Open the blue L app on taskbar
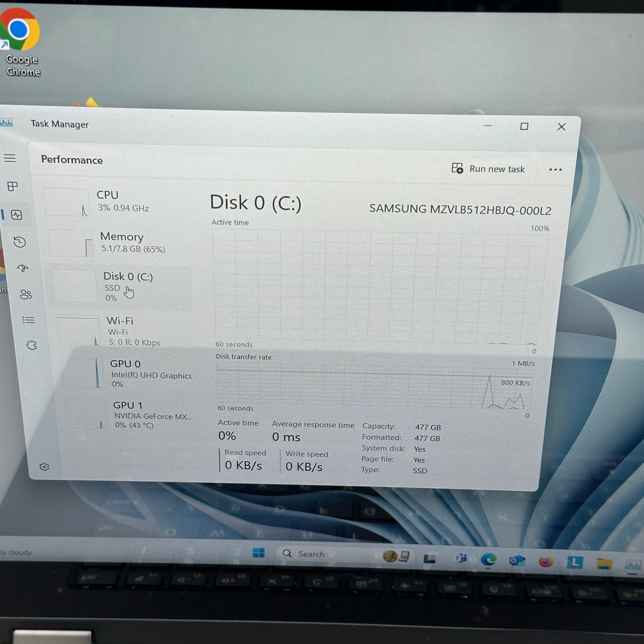 click(575, 563)
